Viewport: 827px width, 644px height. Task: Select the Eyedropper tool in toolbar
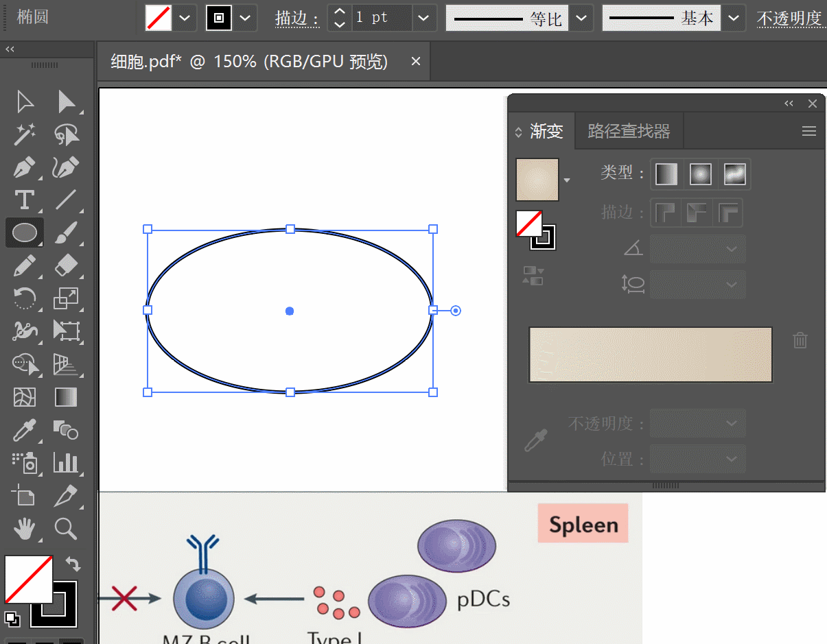click(x=25, y=430)
